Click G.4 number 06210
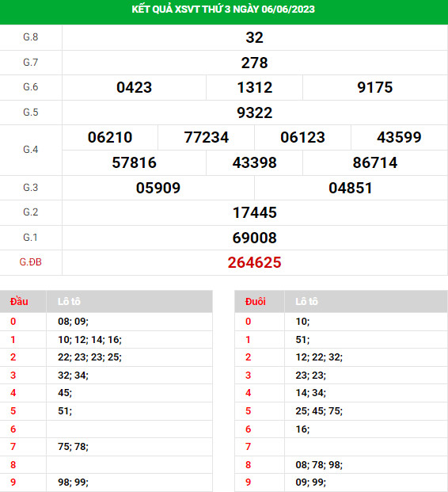Viewport: 448px width, 492px height. click(x=110, y=137)
